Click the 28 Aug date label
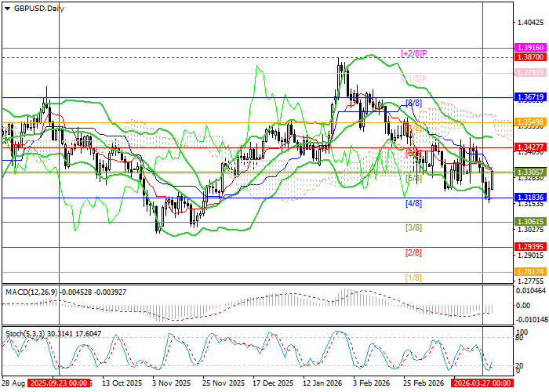Viewport: 549px width, 392px height. pos(13,383)
